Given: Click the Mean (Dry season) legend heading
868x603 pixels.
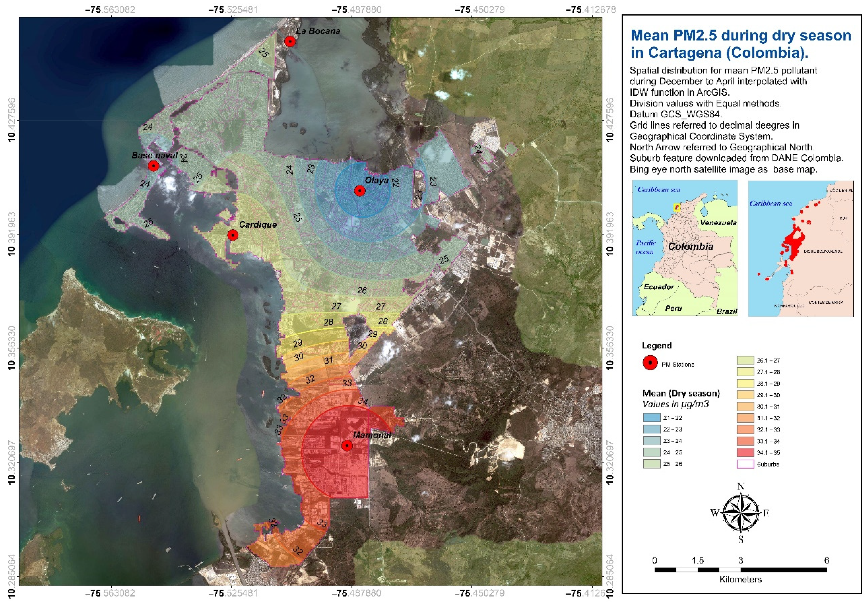Looking at the screenshot, I should click(x=681, y=393).
